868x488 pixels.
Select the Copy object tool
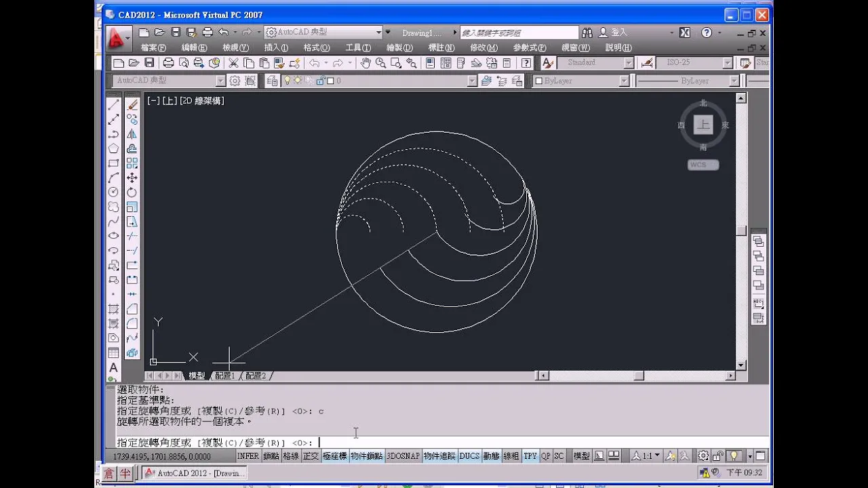tap(132, 119)
